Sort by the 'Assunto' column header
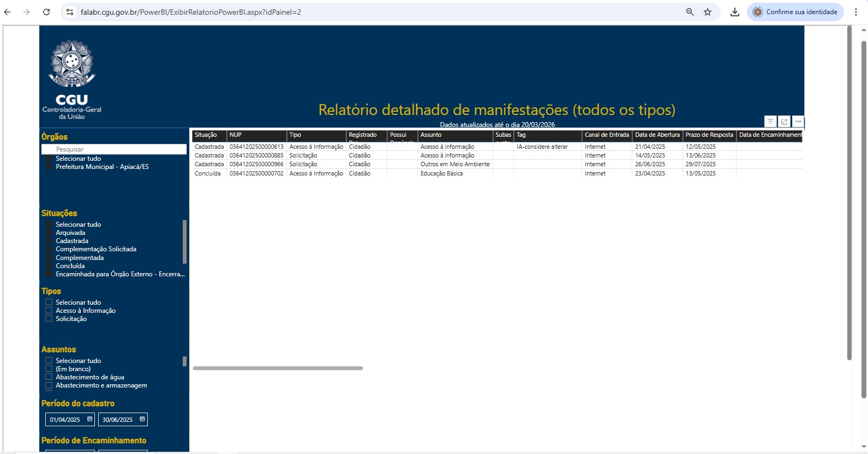868x454 pixels. 455,136
